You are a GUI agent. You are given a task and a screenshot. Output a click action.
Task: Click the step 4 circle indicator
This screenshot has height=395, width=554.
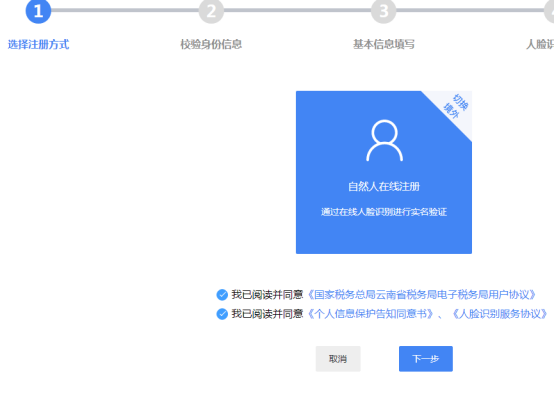point(550,11)
